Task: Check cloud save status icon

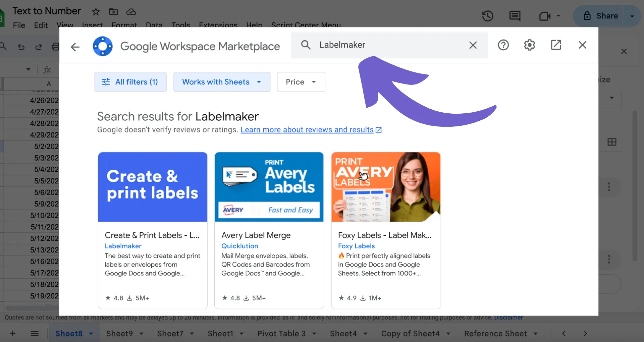Action: point(131,12)
